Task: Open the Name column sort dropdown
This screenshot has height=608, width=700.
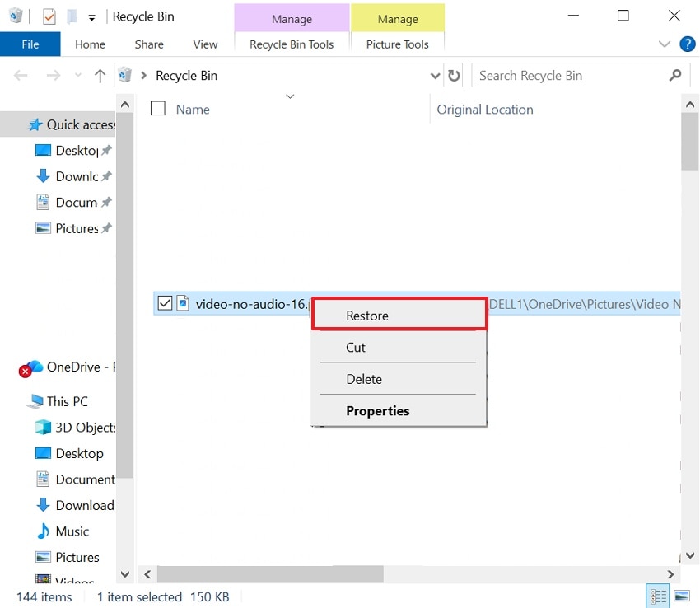Action: [290, 96]
